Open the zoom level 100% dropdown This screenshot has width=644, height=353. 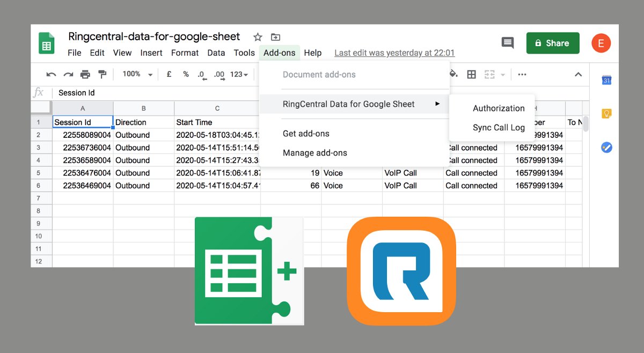pos(136,74)
